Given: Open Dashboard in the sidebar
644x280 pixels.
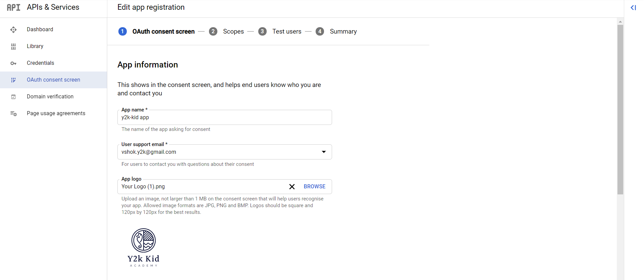Looking at the screenshot, I should tap(54, 30).
